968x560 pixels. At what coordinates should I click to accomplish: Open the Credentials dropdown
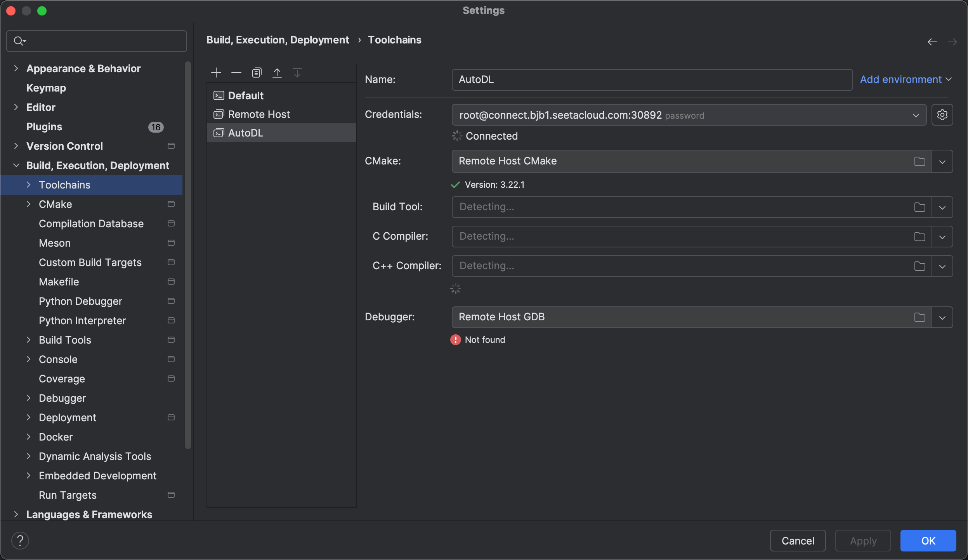click(x=916, y=115)
